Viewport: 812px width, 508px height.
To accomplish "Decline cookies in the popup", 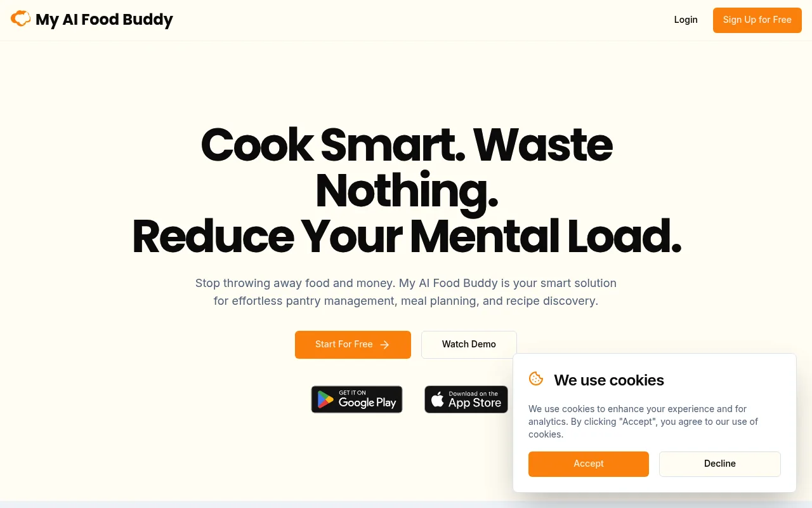I will click(720, 464).
